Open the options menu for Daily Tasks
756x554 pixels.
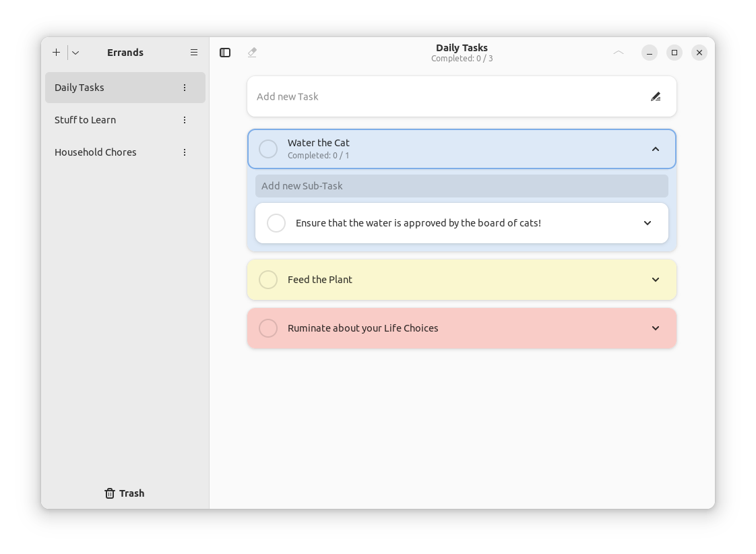tap(185, 88)
